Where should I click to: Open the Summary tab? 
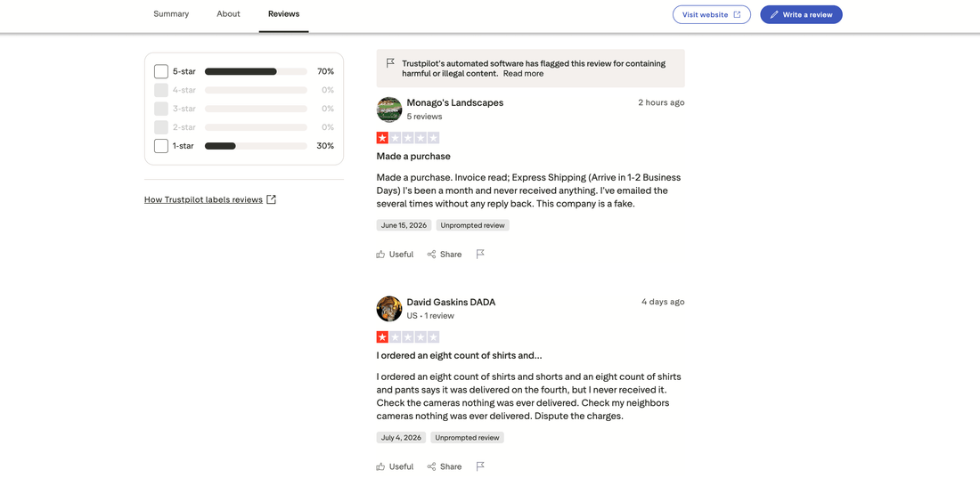[x=171, y=13]
